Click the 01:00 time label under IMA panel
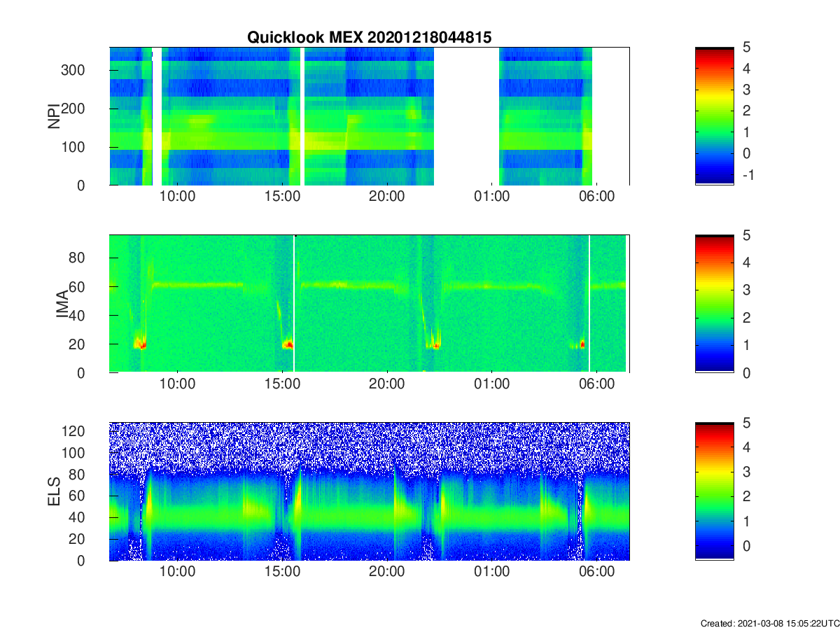The width and height of the screenshot is (840, 630). click(491, 384)
